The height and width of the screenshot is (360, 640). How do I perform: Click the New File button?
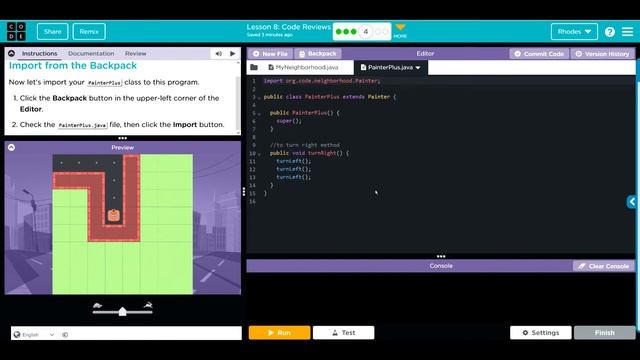point(270,54)
